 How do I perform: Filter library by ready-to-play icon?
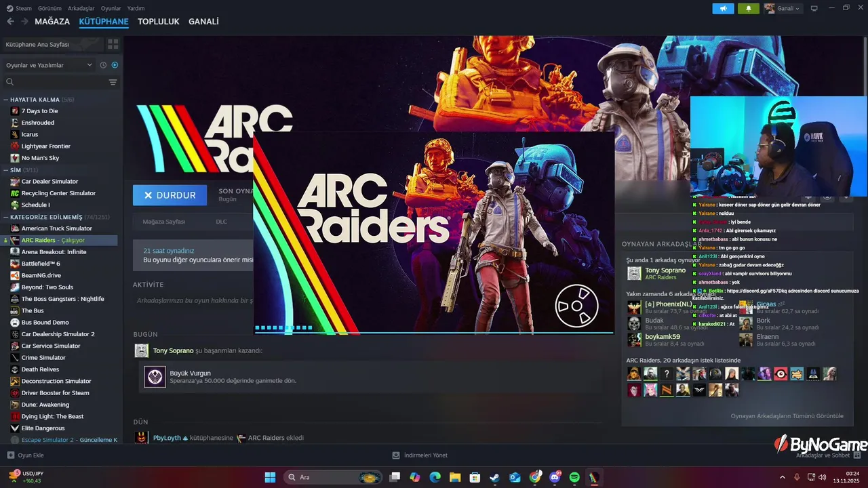pos(115,65)
